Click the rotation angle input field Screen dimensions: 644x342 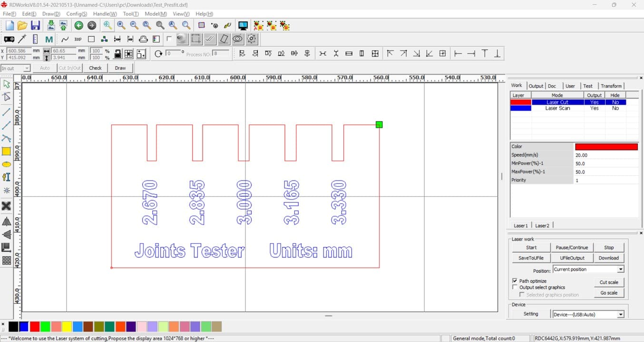click(x=174, y=54)
